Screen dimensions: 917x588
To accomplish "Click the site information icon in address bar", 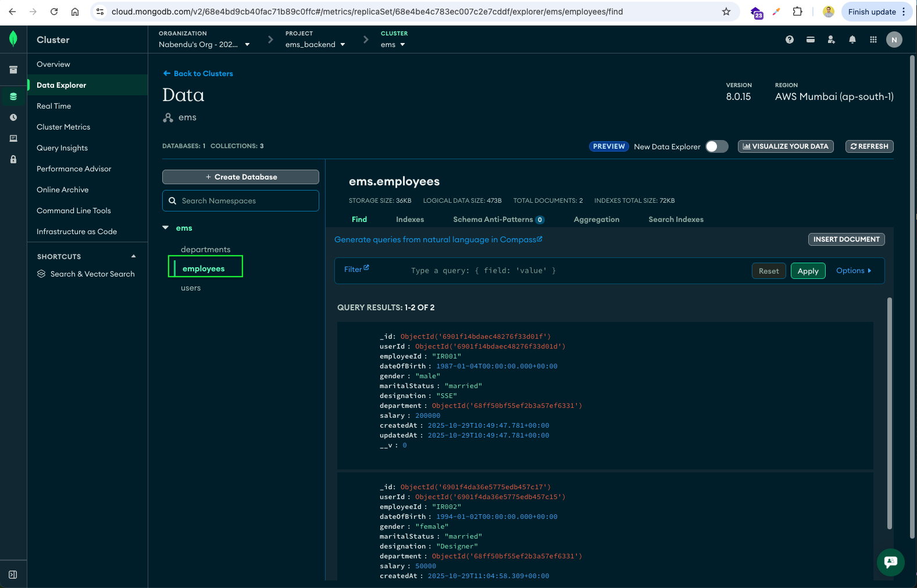I will [x=100, y=12].
